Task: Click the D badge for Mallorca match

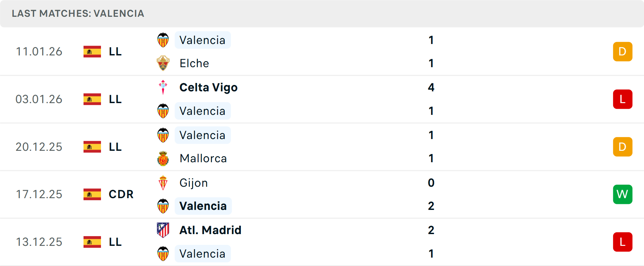Action: pos(623,147)
